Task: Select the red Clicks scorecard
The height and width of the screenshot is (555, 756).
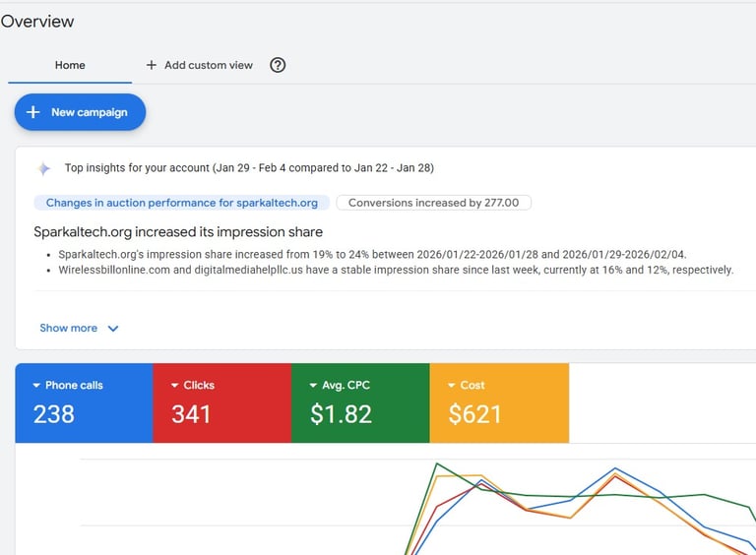Action: click(221, 403)
